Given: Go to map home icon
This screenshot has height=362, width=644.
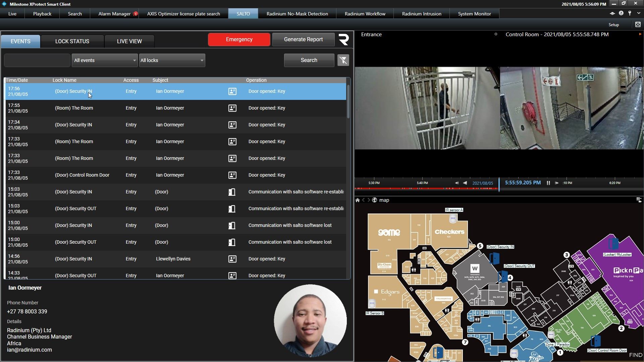Looking at the screenshot, I should coord(358,200).
